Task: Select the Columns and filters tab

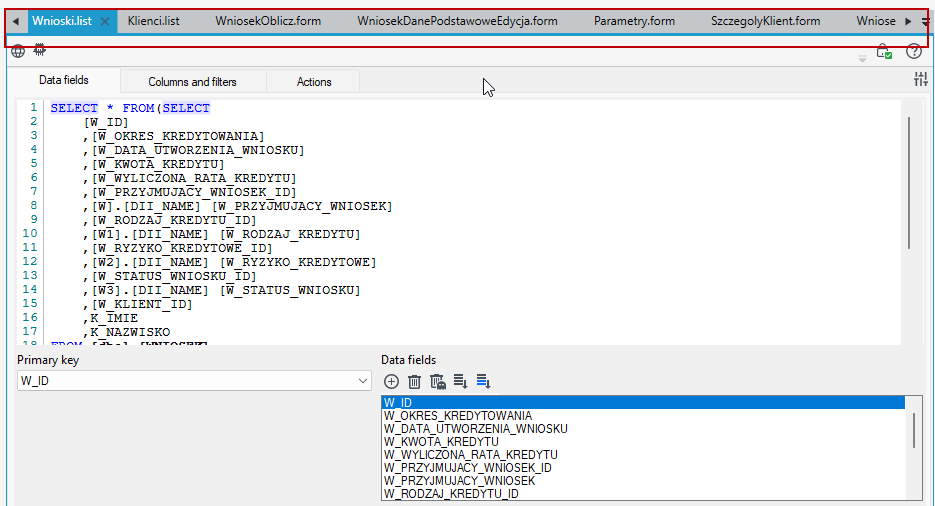Action: pyautogui.click(x=193, y=82)
